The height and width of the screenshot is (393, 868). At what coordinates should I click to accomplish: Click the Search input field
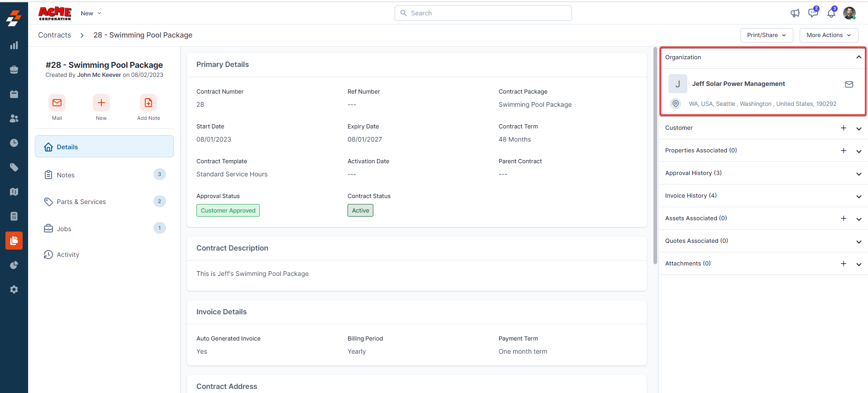(483, 13)
